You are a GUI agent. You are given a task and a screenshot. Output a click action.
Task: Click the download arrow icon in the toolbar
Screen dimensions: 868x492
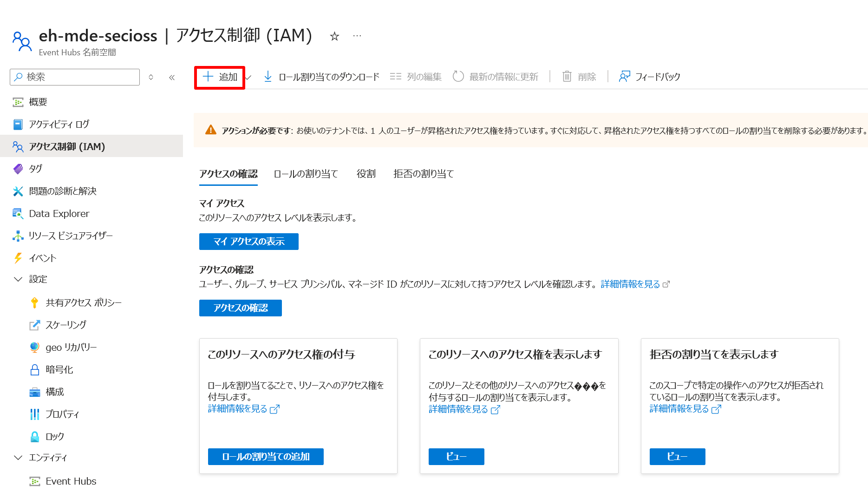268,77
